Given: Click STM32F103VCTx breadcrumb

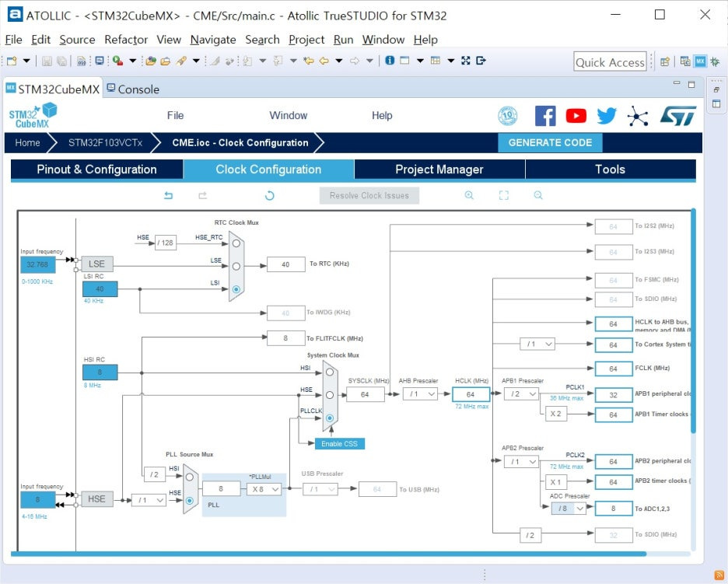Looking at the screenshot, I should click(105, 142).
